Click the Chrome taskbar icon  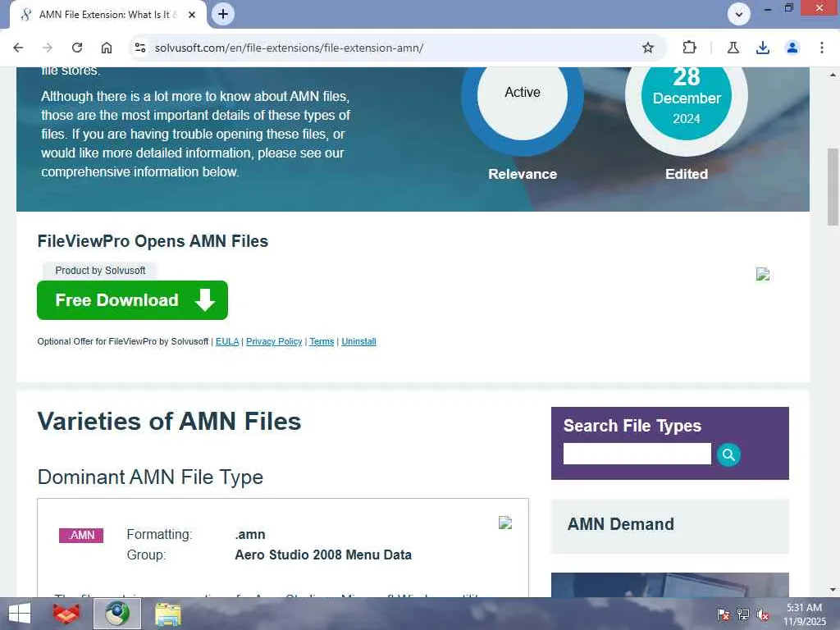point(117,614)
